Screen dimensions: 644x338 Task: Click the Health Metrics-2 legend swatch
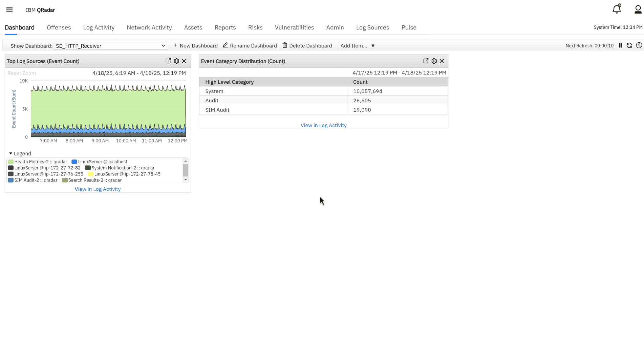pos(10,162)
